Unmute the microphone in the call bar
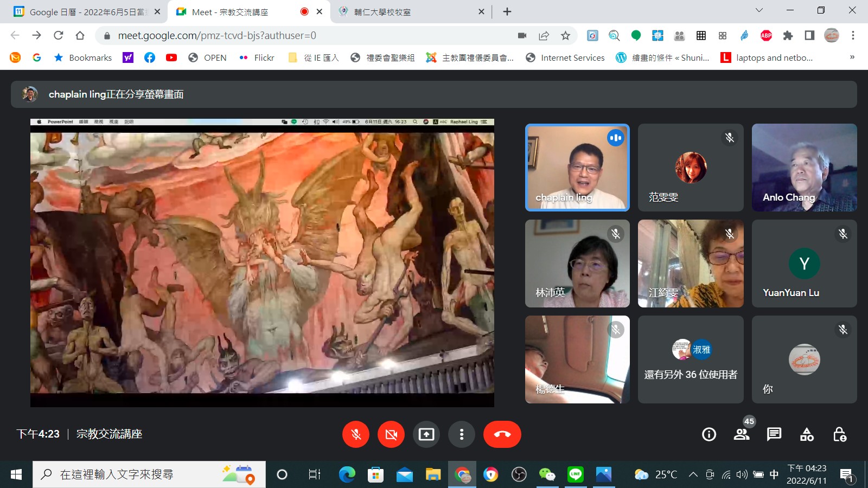The image size is (868, 488). point(356,434)
